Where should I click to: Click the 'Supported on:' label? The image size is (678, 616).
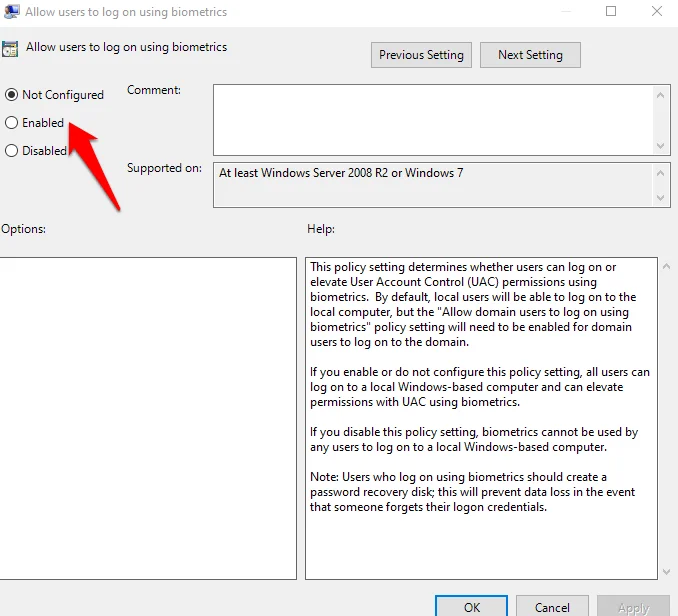pyautogui.click(x=164, y=168)
